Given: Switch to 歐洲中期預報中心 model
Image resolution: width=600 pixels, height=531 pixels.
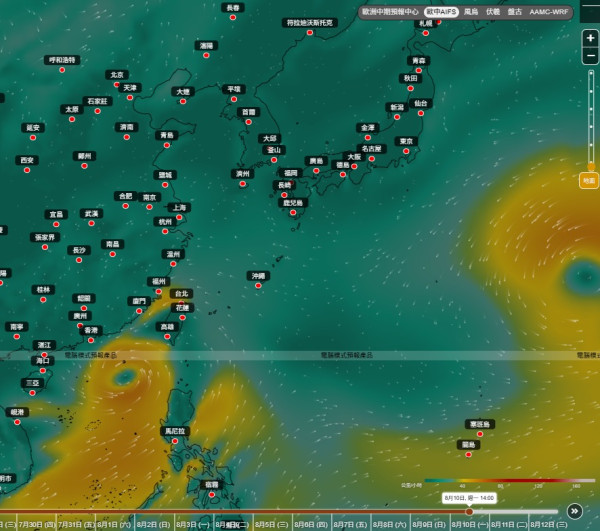Looking at the screenshot, I should [x=390, y=12].
